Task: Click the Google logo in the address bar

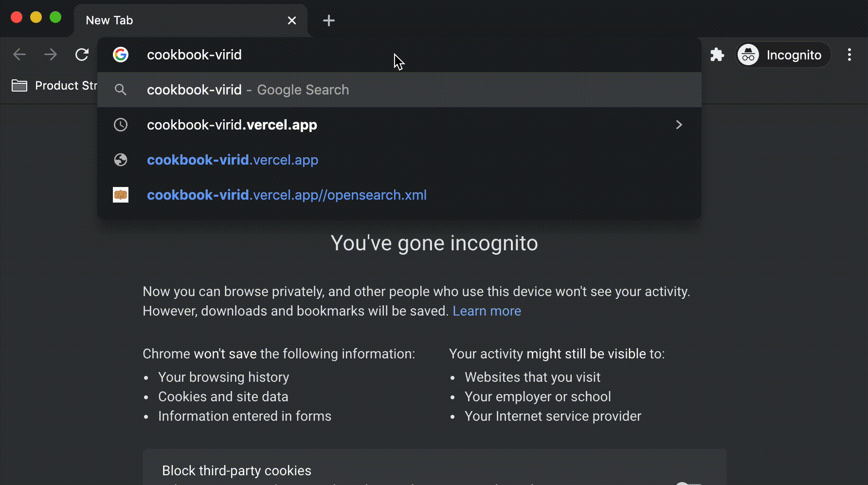Action: click(x=121, y=55)
